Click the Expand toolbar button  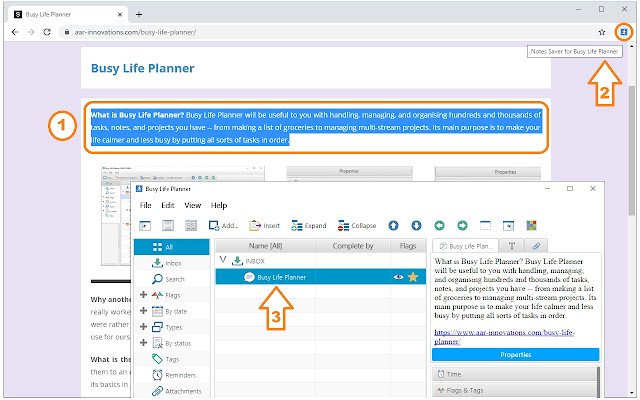(309, 225)
